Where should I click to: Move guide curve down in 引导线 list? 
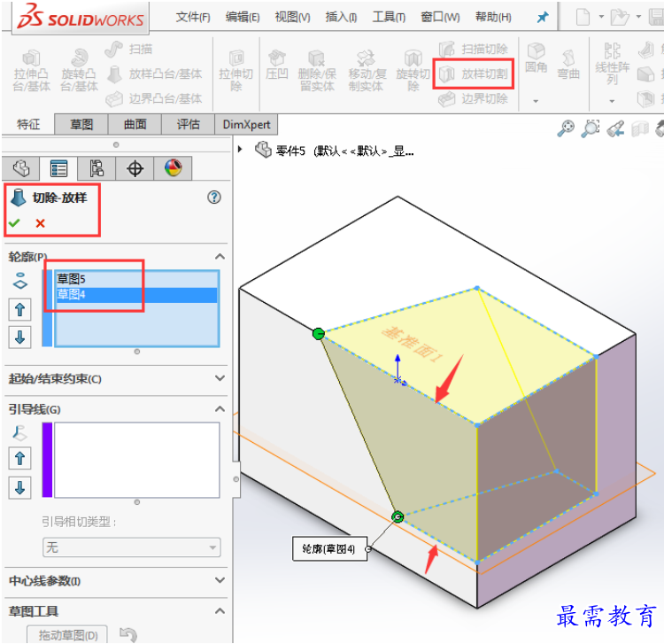[x=19, y=488]
